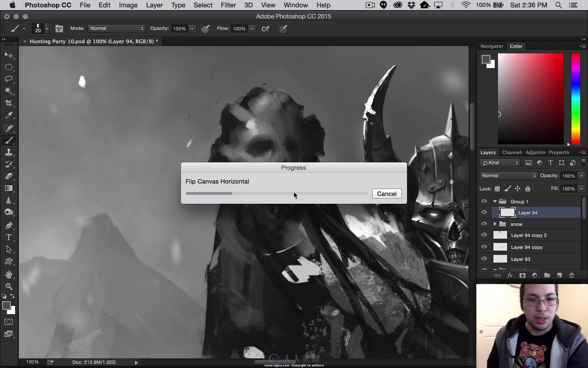Select the Move tool
This screenshot has width=588, height=368.
point(9,55)
